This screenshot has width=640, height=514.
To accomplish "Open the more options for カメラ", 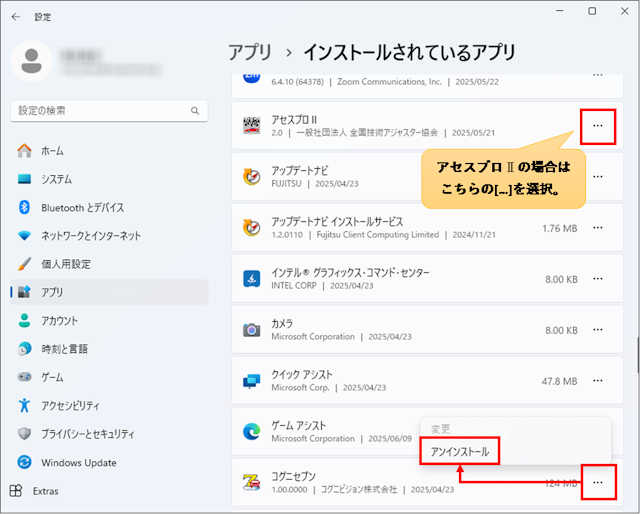I will point(598,330).
